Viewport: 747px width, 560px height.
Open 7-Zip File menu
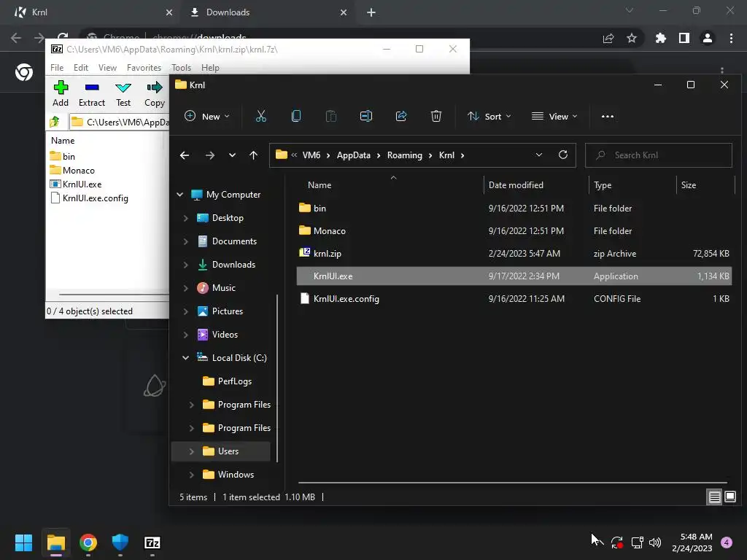(57, 68)
